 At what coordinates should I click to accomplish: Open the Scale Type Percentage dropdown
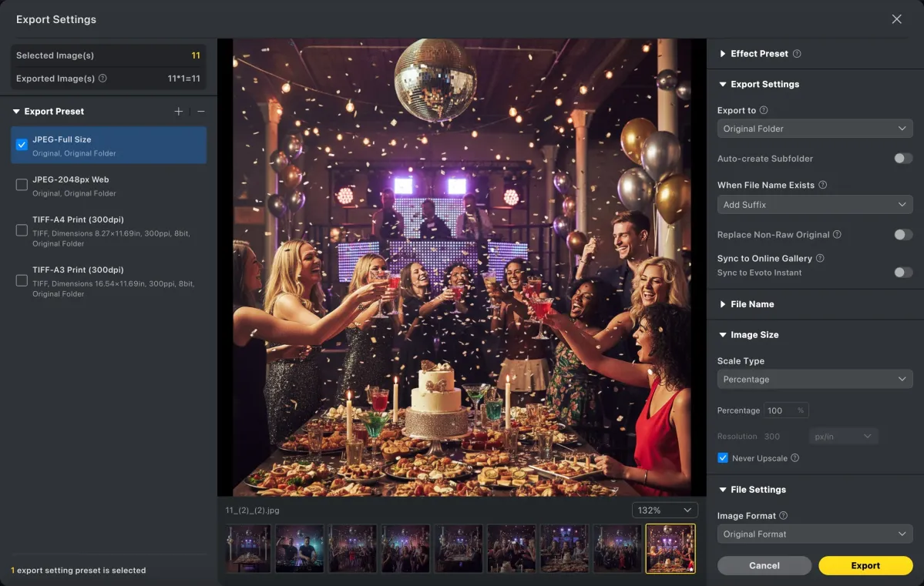(x=815, y=380)
